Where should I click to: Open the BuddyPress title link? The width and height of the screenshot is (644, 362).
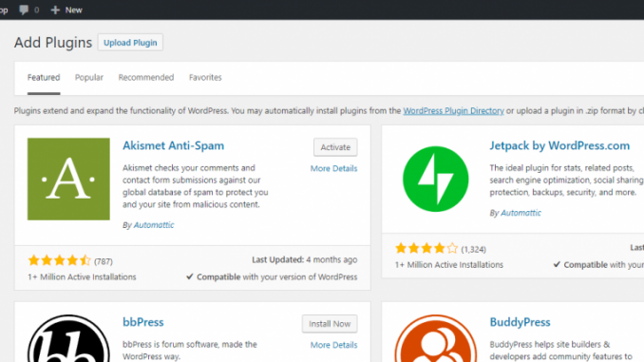[520, 322]
